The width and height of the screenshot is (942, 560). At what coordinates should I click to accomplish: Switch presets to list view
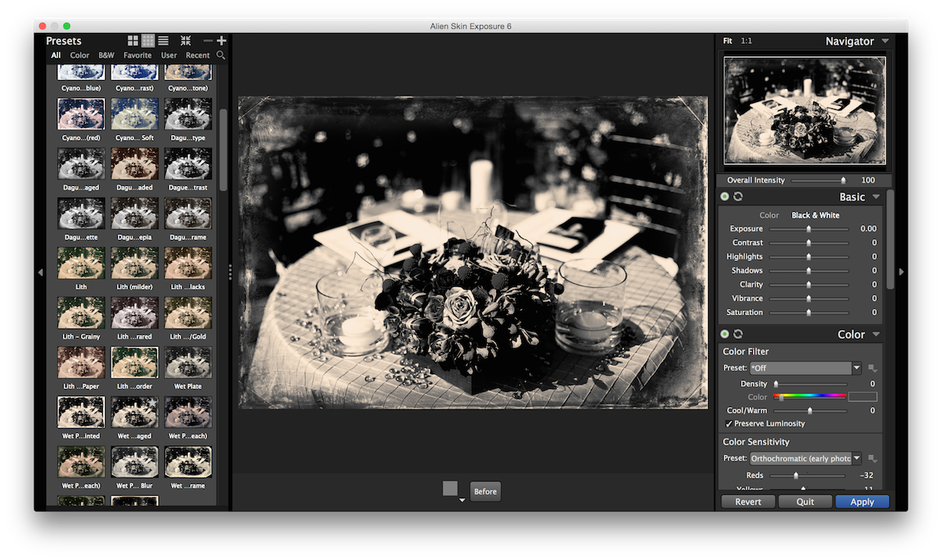point(163,41)
